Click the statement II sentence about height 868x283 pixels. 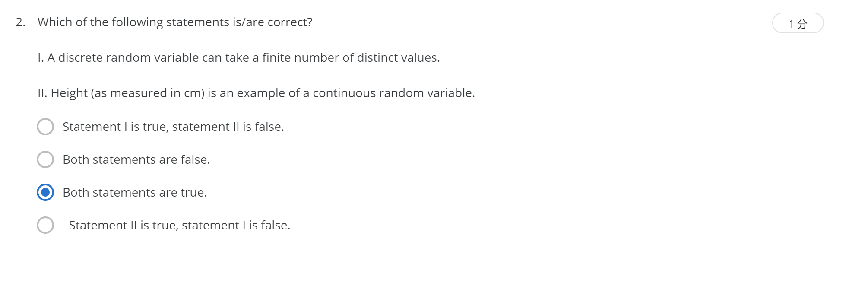[x=256, y=93]
